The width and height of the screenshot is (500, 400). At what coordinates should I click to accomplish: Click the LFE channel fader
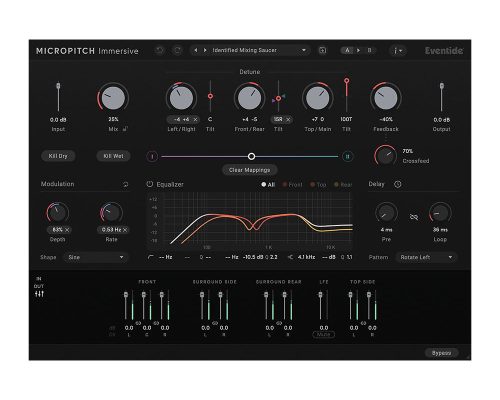(320, 295)
